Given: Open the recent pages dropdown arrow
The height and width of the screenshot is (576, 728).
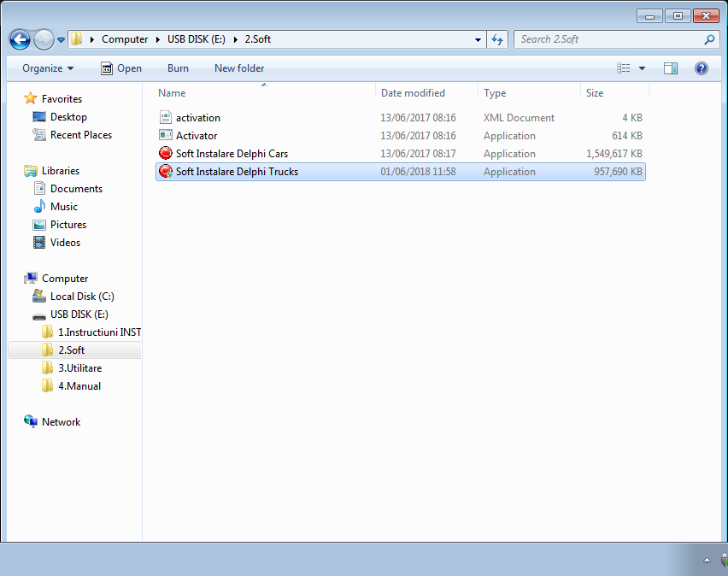Looking at the screenshot, I should pyautogui.click(x=61, y=40).
